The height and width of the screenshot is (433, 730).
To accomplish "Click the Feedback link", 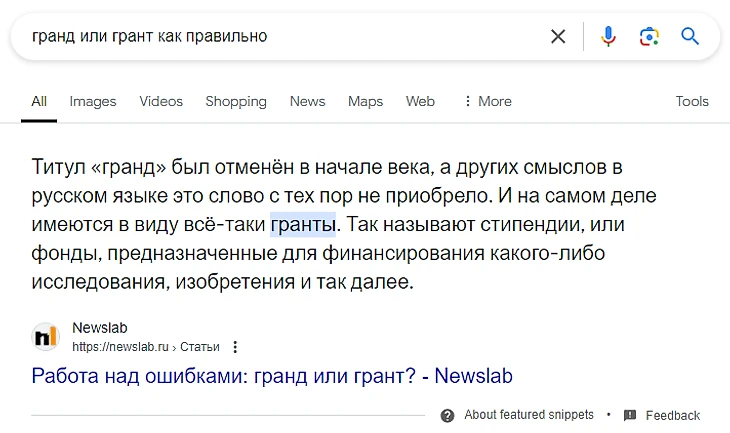I will [x=673, y=415].
